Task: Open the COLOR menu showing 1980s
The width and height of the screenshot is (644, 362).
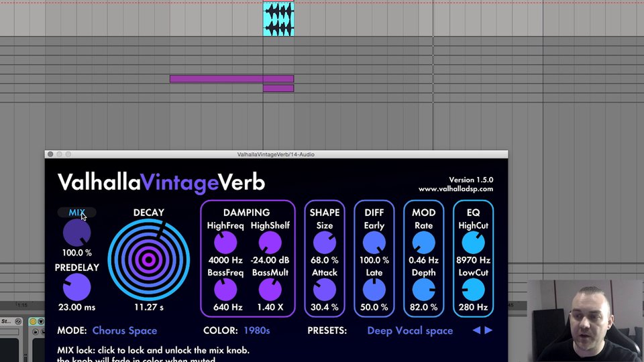Action: coord(257,330)
